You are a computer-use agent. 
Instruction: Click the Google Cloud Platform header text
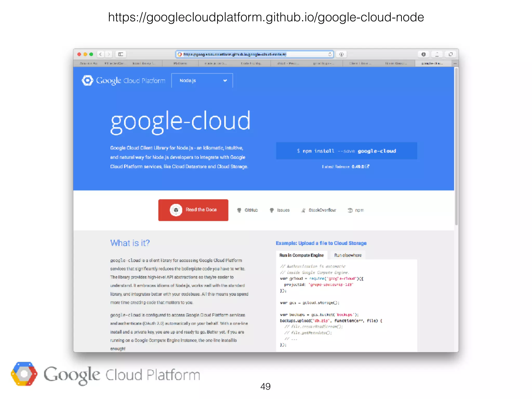[x=131, y=81]
